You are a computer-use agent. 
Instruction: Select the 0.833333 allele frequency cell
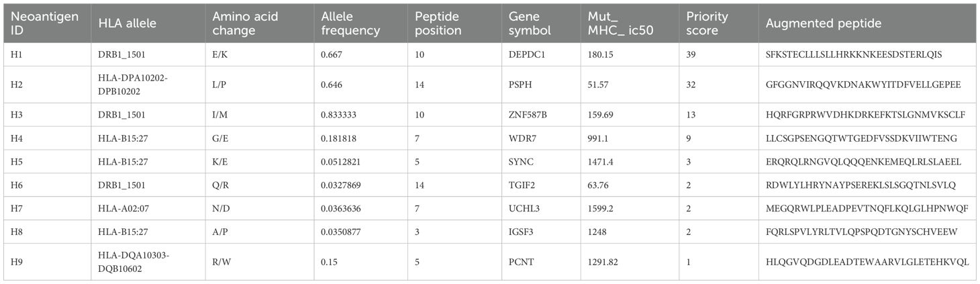pyautogui.click(x=342, y=114)
